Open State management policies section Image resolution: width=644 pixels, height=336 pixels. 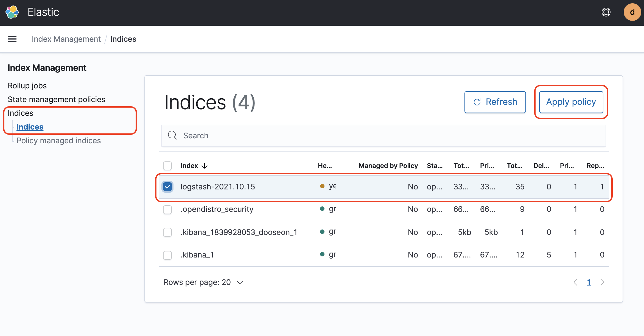pos(56,99)
